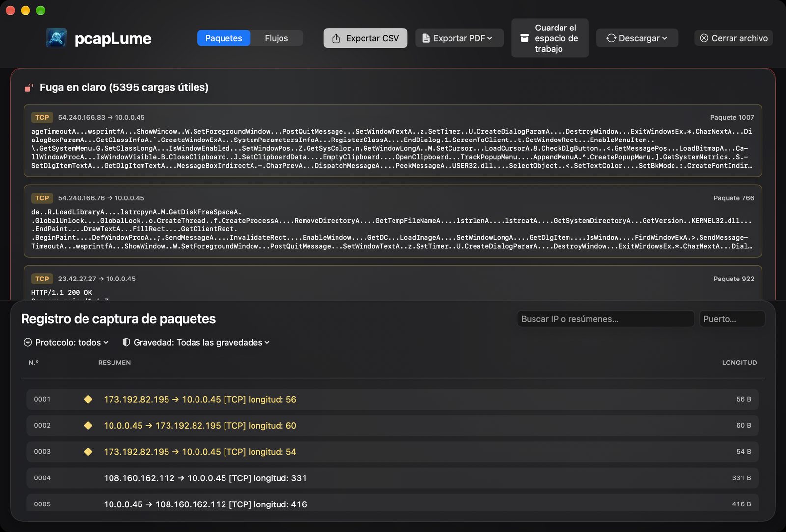Click the Puerto filter field

coord(732,319)
